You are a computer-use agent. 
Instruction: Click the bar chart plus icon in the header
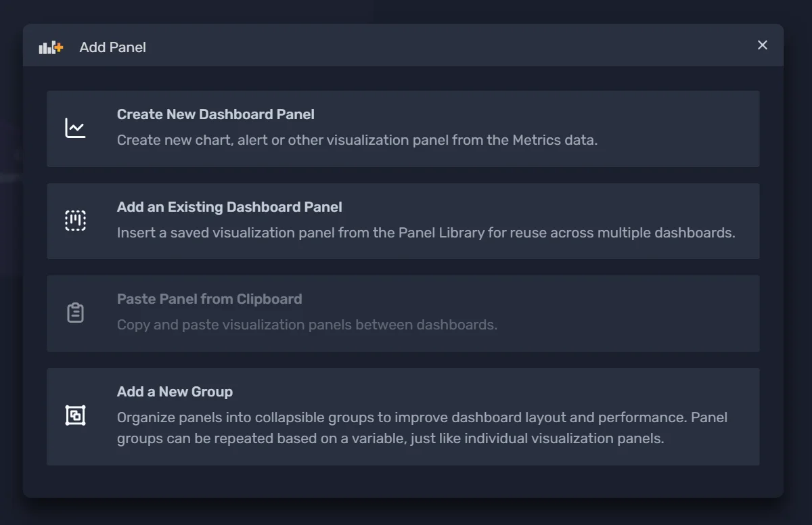(x=50, y=47)
